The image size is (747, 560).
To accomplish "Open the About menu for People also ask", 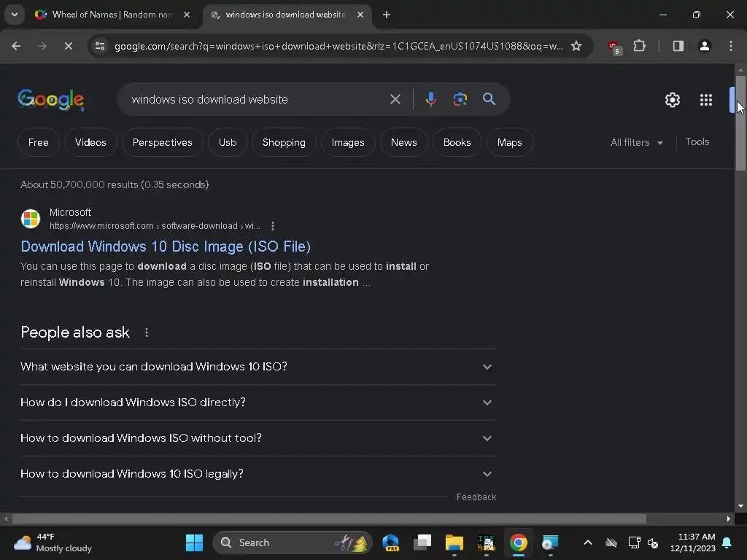I will point(147,332).
